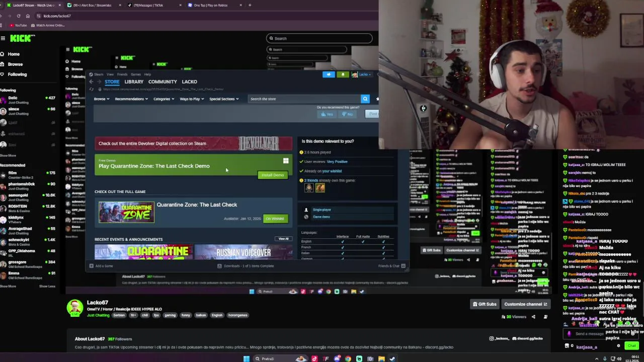Click the Install Demo button
Image resolution: width=644 pixels, height=362 pixels.
(x=273, y=175)
